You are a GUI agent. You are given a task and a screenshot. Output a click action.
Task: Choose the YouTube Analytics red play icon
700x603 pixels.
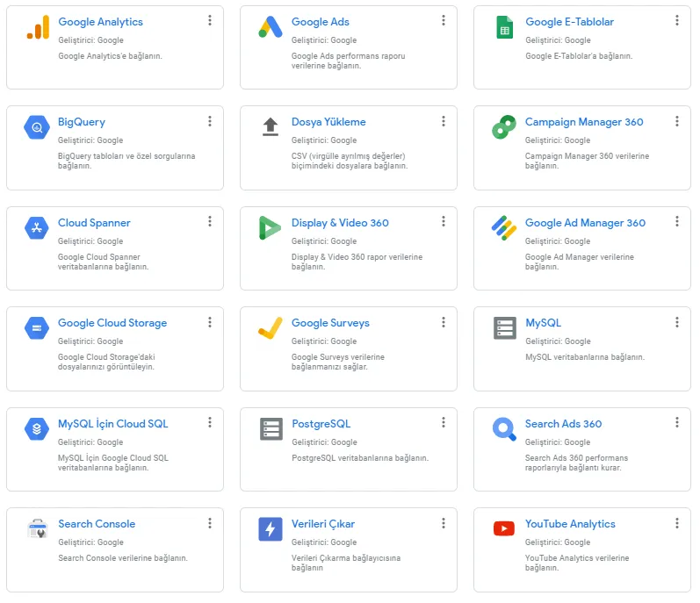504,528
